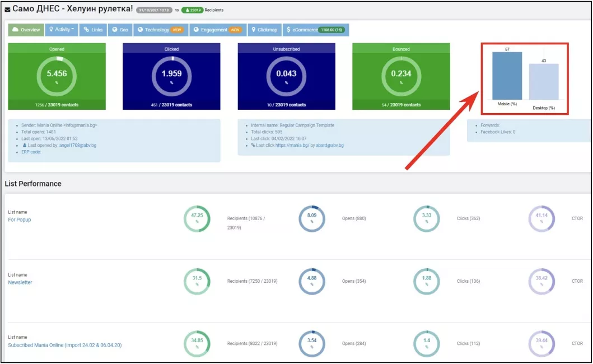The height and width of the screenshot is (364, 593).
Task: Open last opened by angel1708@abv.bg link
Action: tap(77, 145)
